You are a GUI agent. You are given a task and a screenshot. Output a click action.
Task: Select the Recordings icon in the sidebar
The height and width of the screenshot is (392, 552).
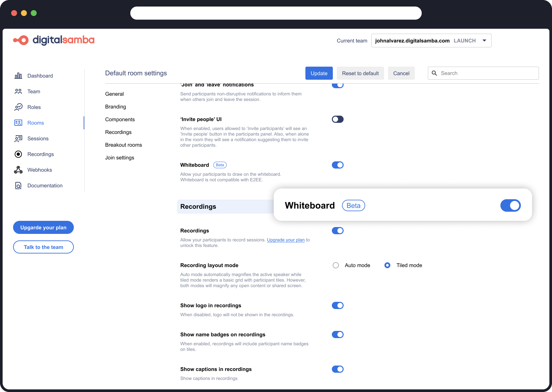click(18, 154)
